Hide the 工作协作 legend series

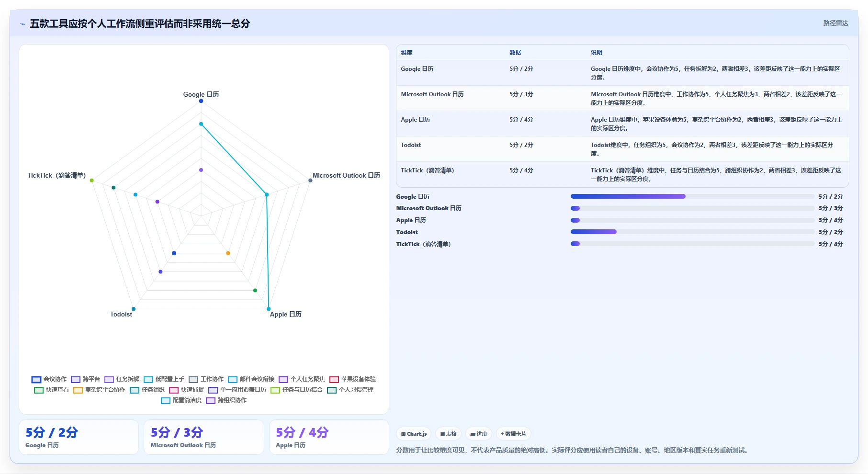point(206,379)
